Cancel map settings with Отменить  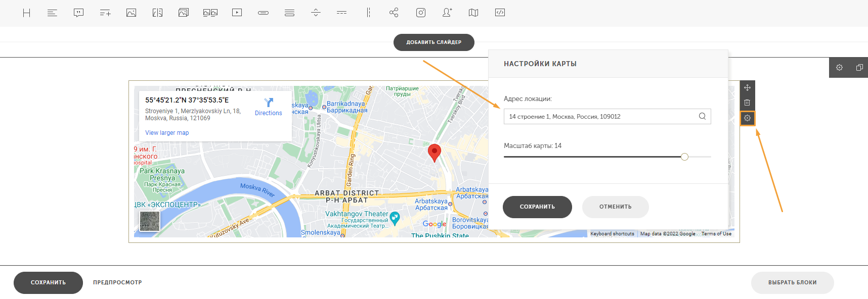point(616,207)
